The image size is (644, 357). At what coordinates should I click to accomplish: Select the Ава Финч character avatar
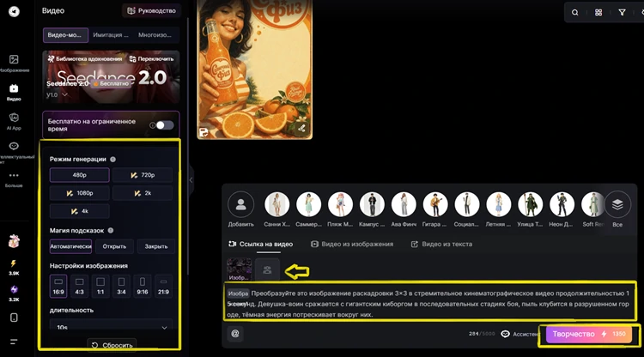tap(404, 204)
